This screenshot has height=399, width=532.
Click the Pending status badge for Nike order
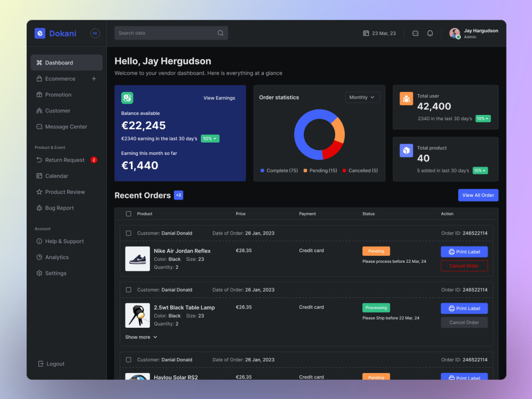[376, 251]
